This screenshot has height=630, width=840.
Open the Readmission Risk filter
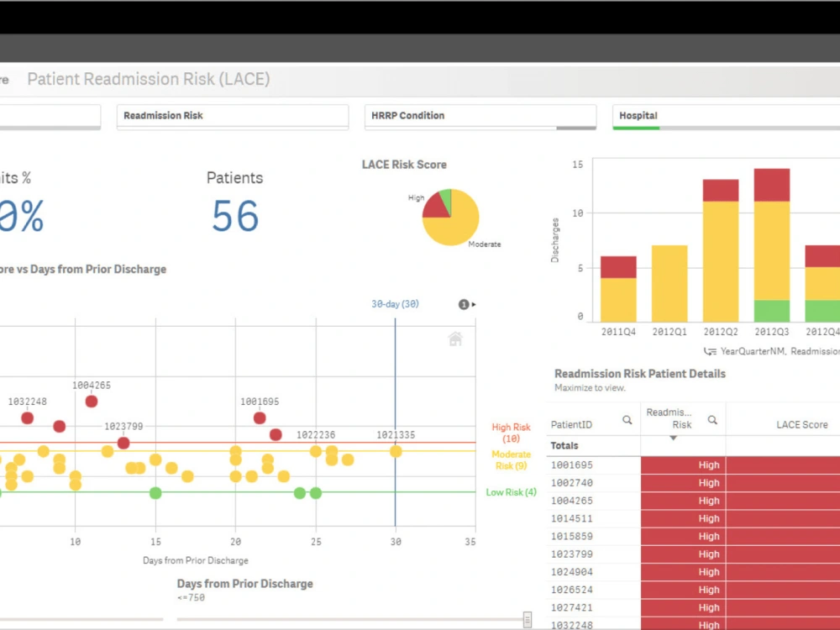pos(233,117)
